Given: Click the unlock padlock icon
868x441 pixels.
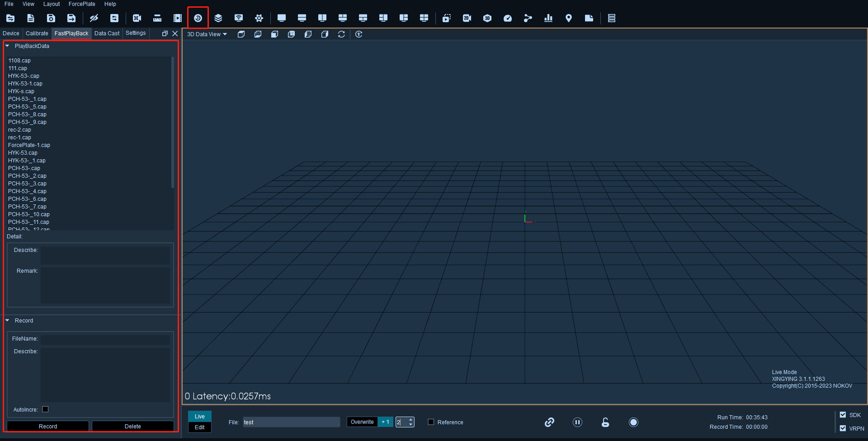Looking at the screenshot, I should tap(605, 422).
